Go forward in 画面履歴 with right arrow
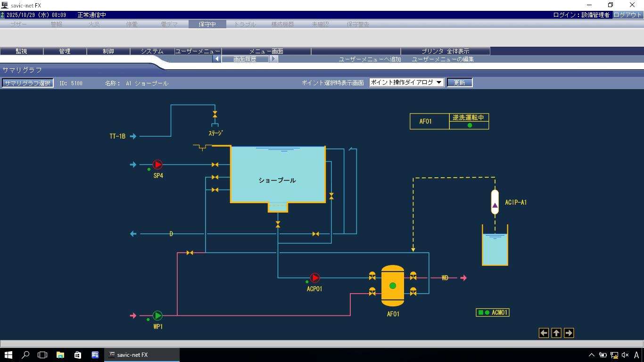Viewport: 644px width, 362px height. point(274,59)
